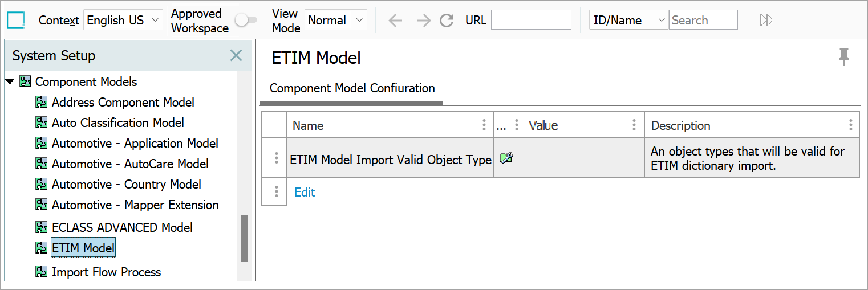The height and width of the screenshot is (290, 868).
Task: Click the workbench icon at top left
Action: (16, 21)
